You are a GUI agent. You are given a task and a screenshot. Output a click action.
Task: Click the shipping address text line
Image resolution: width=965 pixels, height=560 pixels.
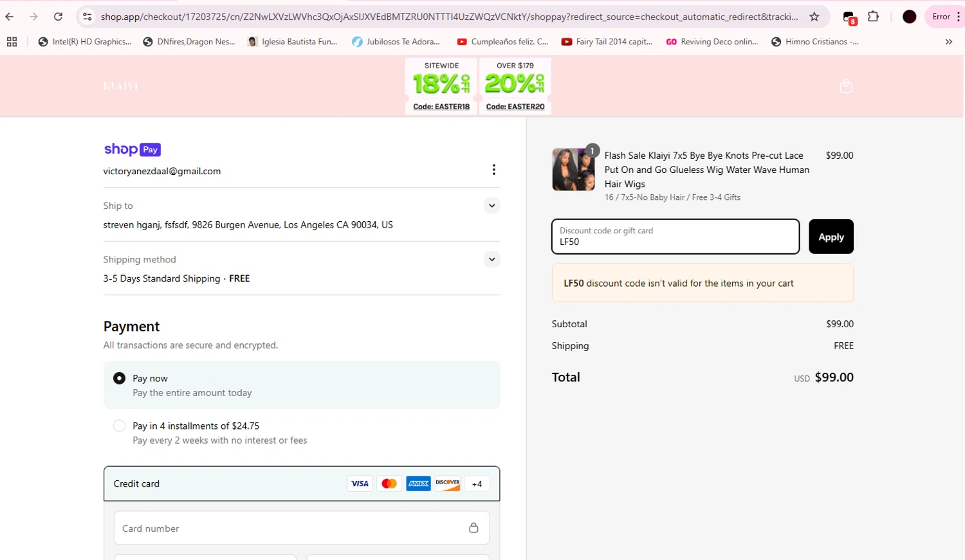[x=248, y=225]
